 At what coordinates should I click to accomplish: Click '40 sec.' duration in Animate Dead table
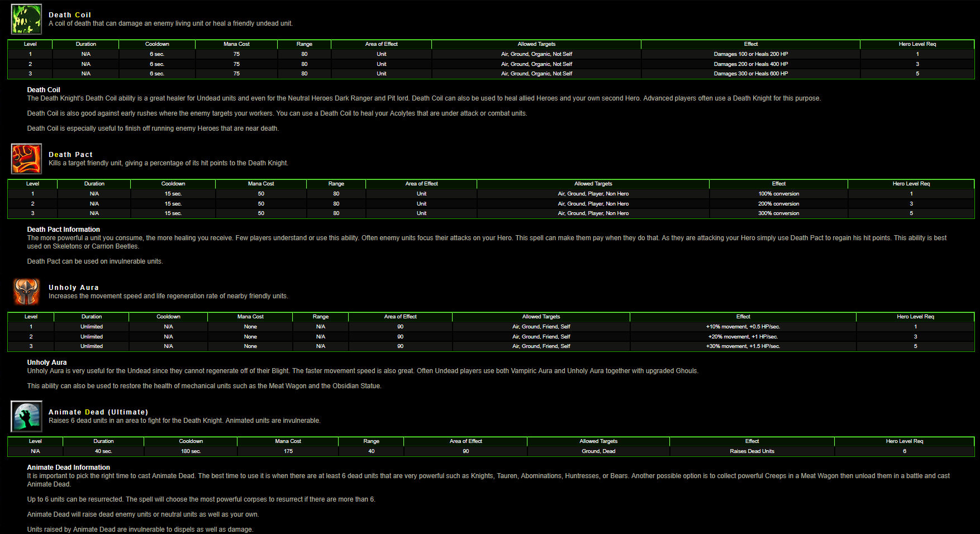pos(103,451)
